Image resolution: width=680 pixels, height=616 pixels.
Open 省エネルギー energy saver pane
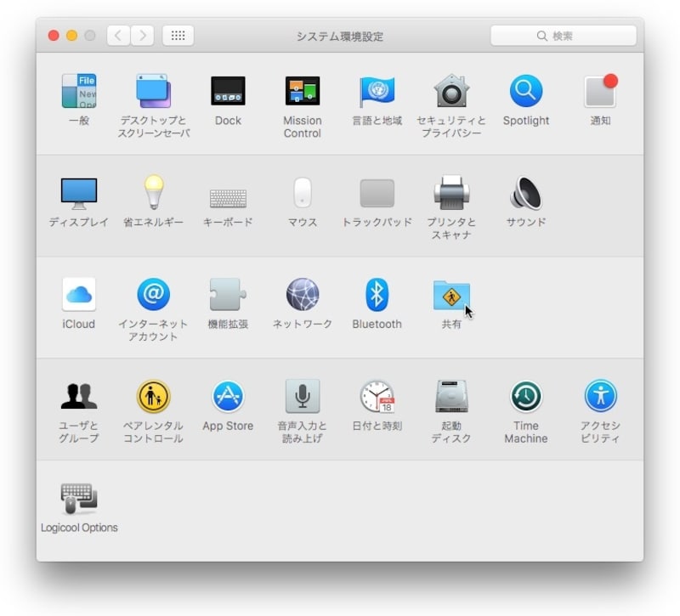153,194
